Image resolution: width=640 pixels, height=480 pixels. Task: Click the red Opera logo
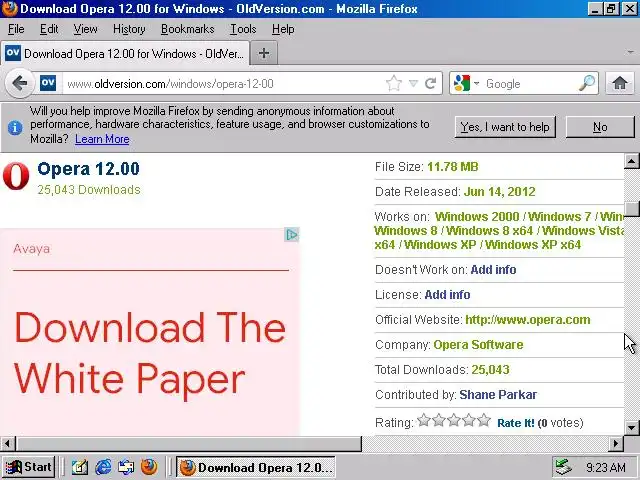click(x=16, y=176)
